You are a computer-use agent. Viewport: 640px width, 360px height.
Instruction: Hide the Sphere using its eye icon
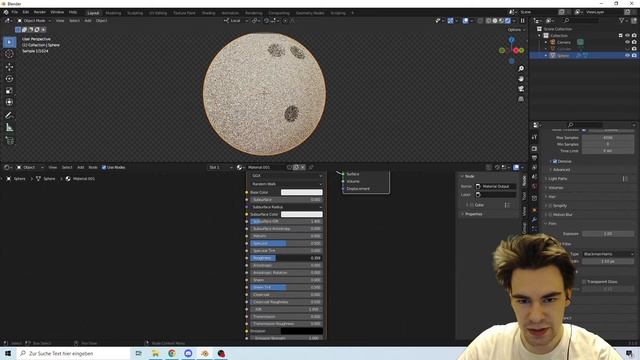click(627, 55)
